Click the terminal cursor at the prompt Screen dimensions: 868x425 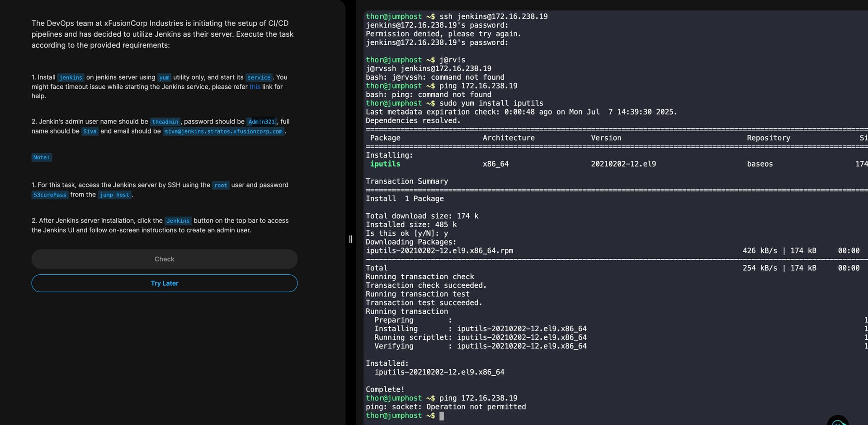coord(442,416)
